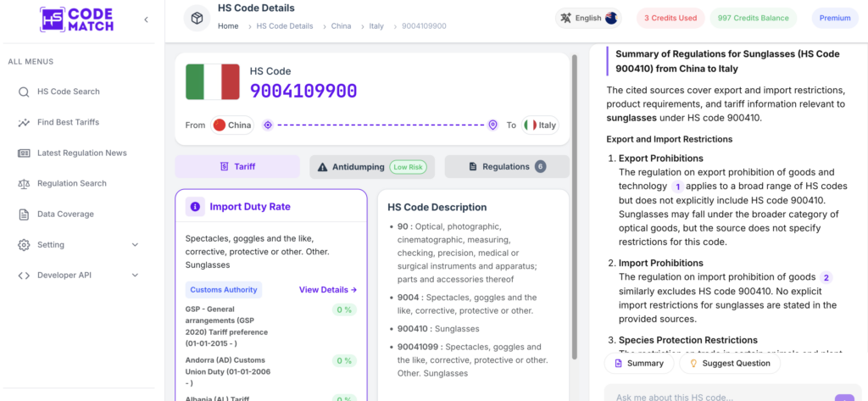The height and width of the screenshot is (401, 868).
Task: Click the destination pin marker icon
Action: coord(492,125)
